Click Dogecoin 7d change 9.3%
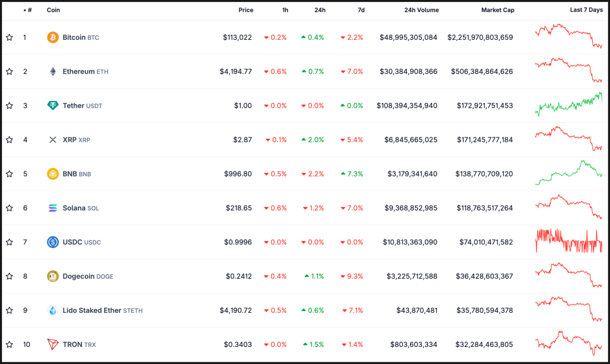 (x=352, y=276)
